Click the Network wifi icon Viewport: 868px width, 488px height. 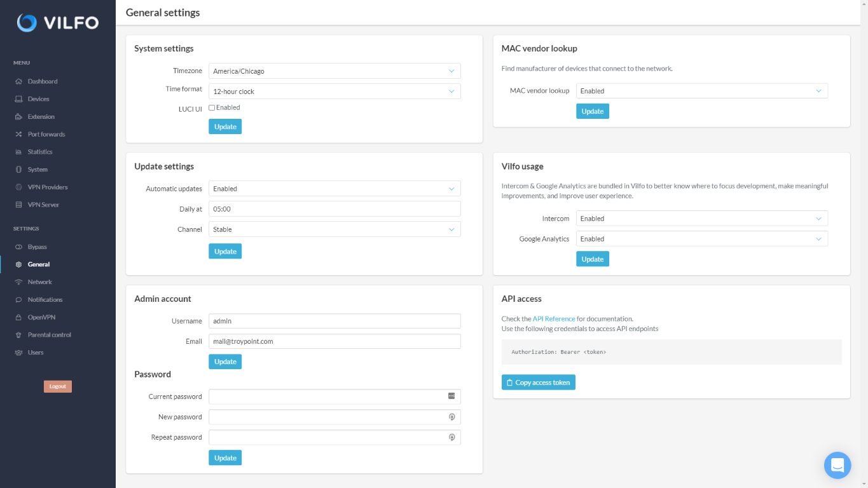[x=18, y=282]
